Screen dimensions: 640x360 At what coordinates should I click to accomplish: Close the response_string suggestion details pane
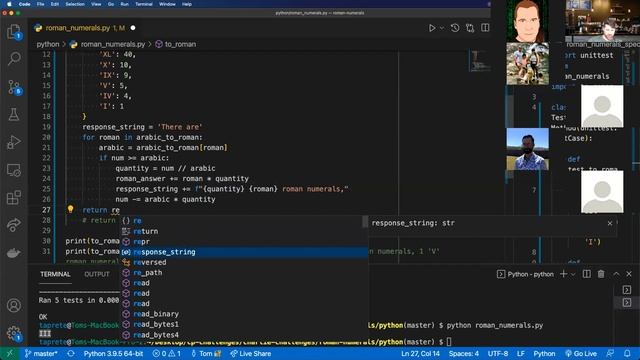[x=610, y=223]
